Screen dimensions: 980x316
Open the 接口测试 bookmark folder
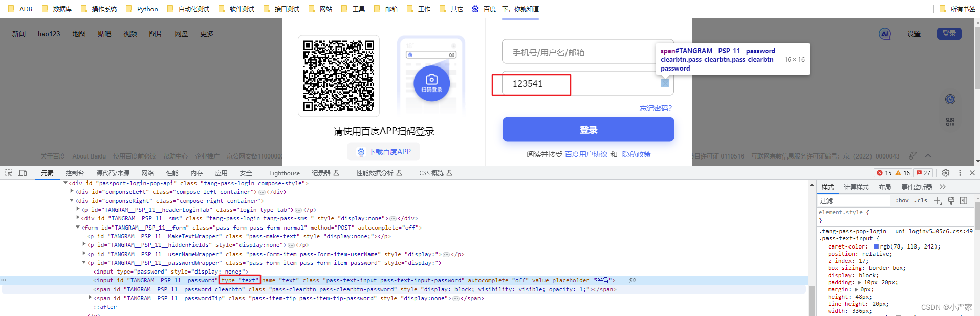(x=281, y=9)
